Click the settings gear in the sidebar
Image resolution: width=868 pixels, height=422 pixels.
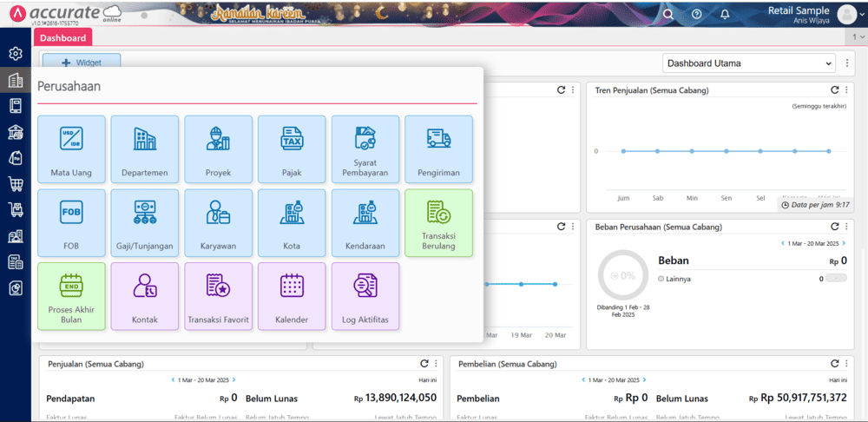click(16, 54)
